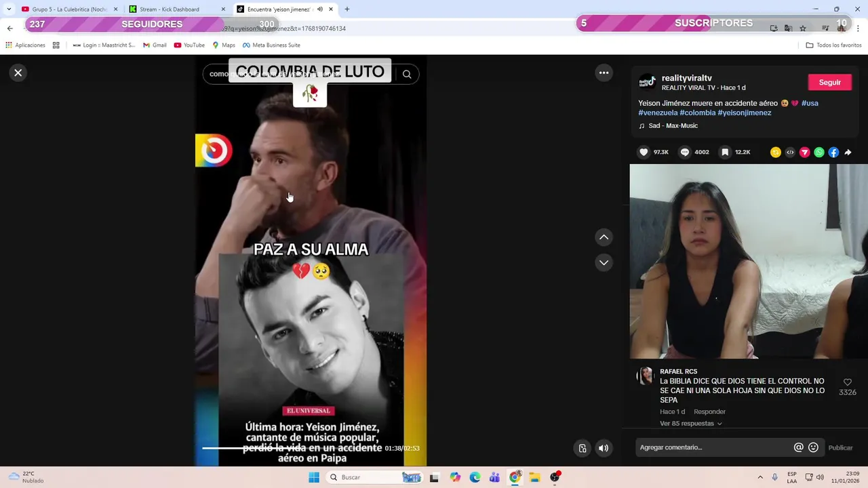Share video to Facebook
This screenshot has width=868, height=488.
point(833,152)
